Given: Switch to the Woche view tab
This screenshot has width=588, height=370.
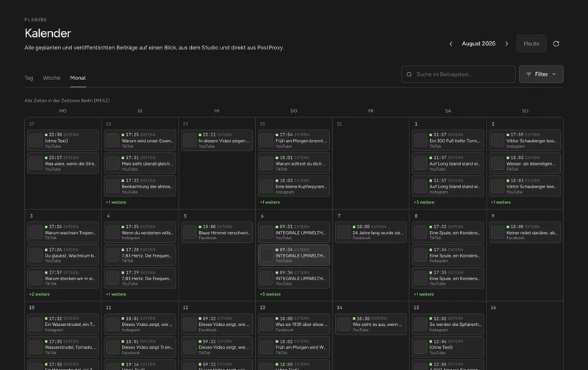Looking at the screenshot, I should pyautogui.click(x=51, y=78).
